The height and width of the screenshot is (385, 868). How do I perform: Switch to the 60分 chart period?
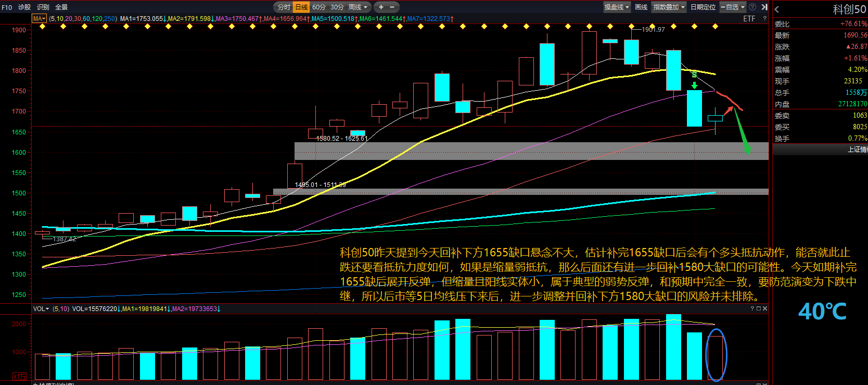318,7
